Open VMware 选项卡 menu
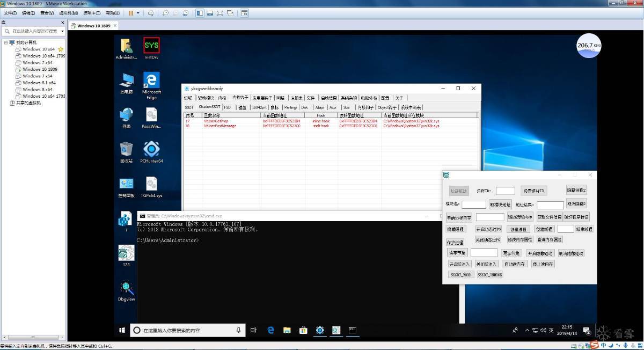The width and height of the screenshot is (644, 350). tap(92, 13)
